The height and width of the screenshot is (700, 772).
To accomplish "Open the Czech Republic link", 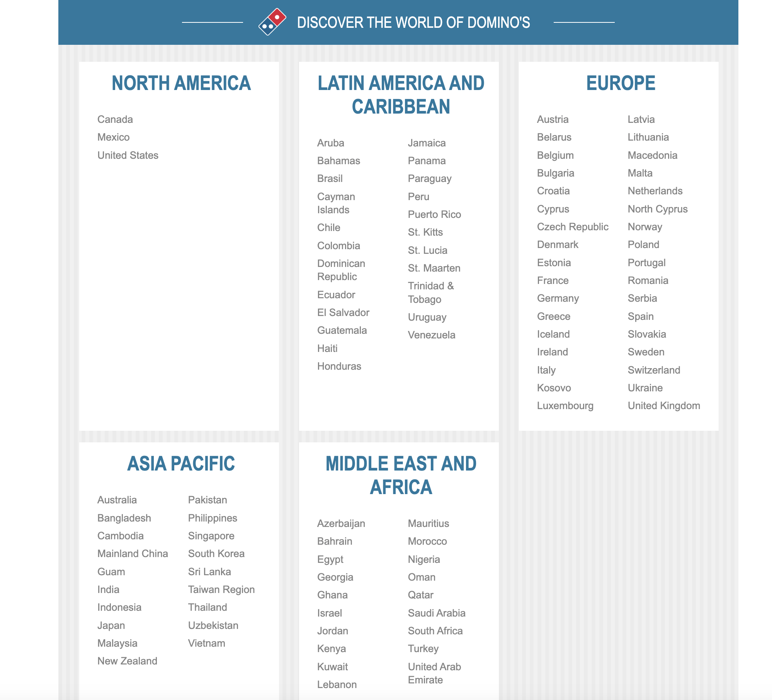I will pyautogui.click(x=572, y=227).
